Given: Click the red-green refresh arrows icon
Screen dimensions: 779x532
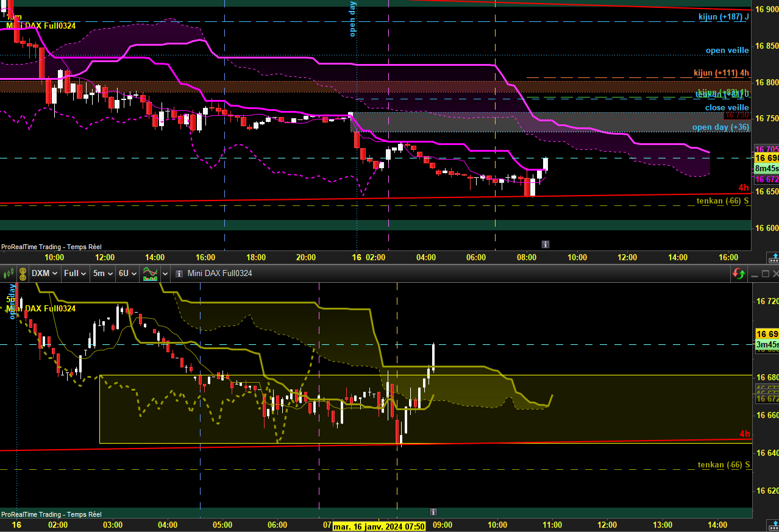Looking at the screenshot, I should point(738,274).
